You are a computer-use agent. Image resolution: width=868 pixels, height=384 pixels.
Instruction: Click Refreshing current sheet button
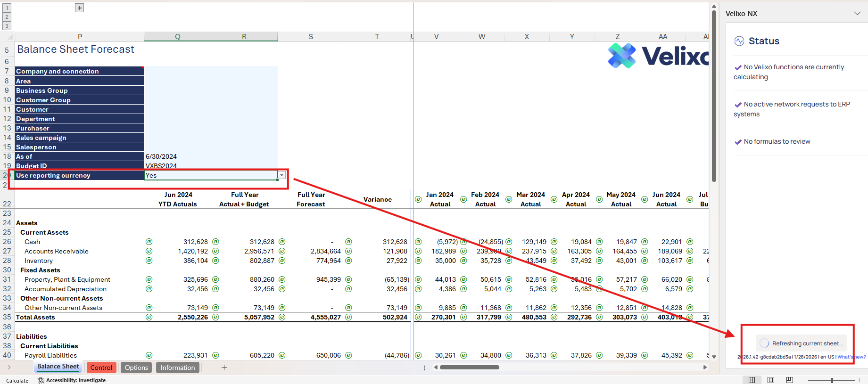click(x=802, y=343)
